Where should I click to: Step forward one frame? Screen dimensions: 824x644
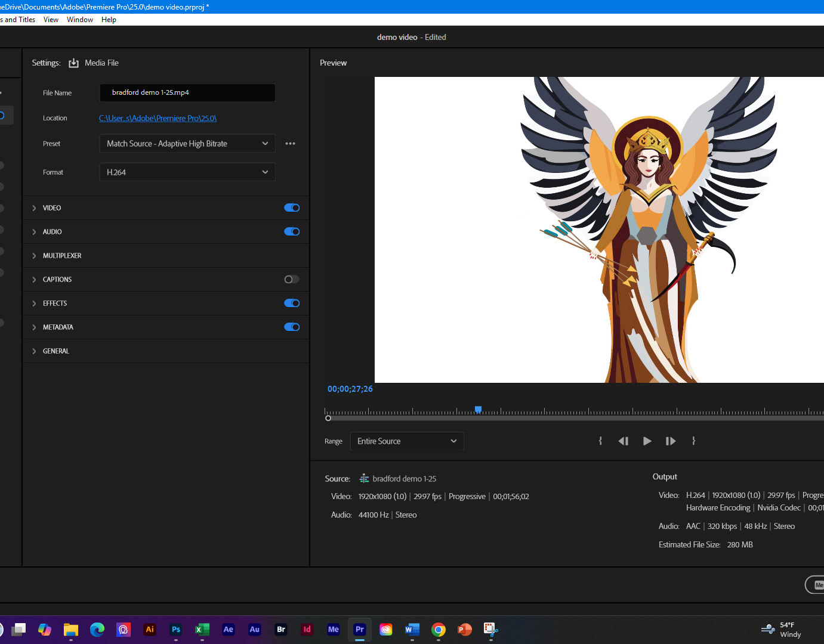point(671,441)
